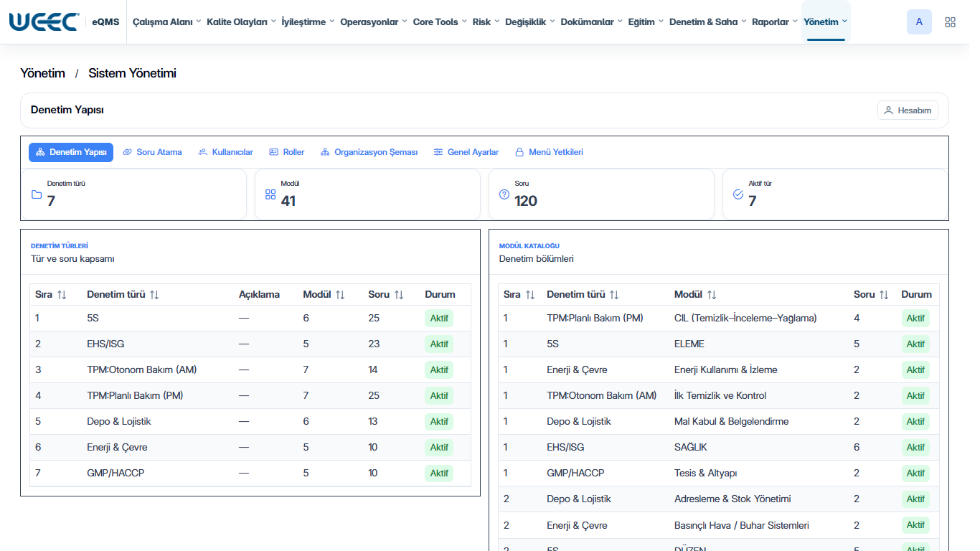The image size is (980, 551).
Task: Expand the Çalışma Alanı menu
Action: [166, 22]
